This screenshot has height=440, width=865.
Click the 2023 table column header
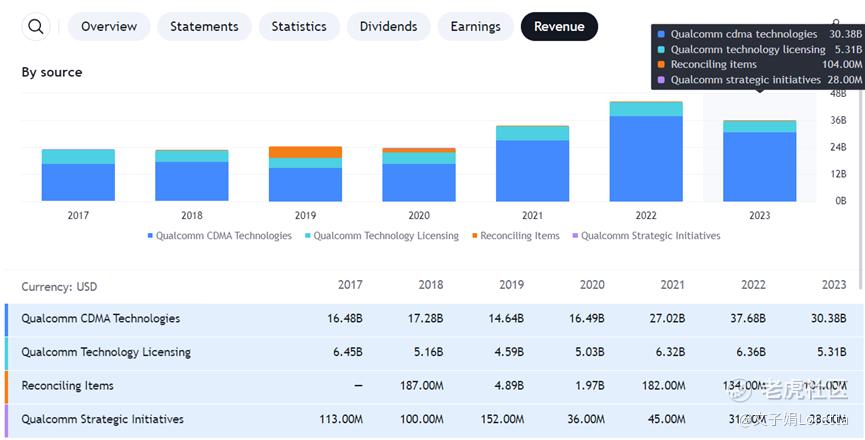[x=834, y=285]
